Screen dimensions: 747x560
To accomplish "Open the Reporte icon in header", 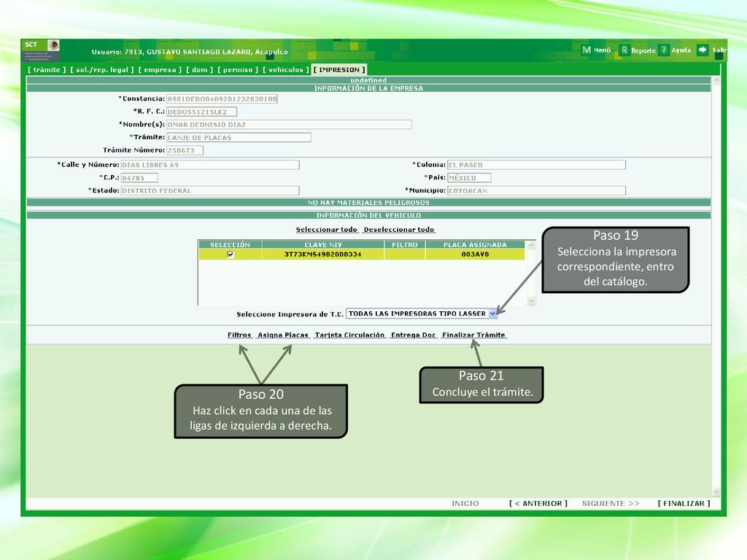I will pos(624,50).
